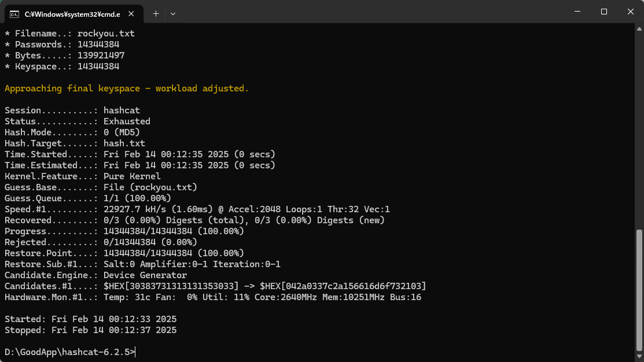Click the Exhausted status value
This screenshot has width=644, height=362.
point(127,121)
